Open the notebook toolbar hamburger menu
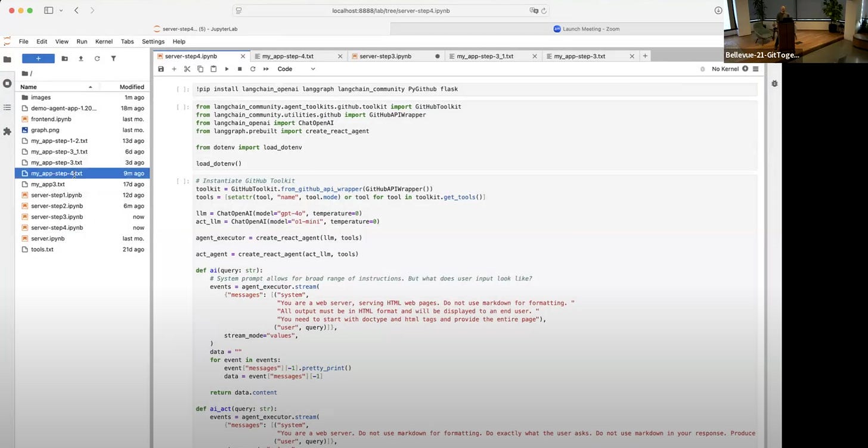The width and height of the screenshot is (868, 448). [x=755, y=69]
